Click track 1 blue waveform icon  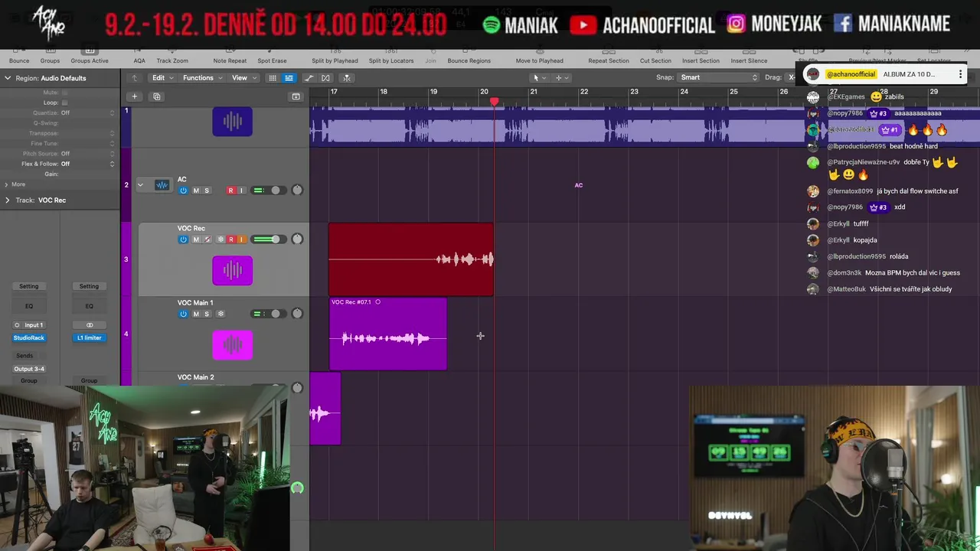click(x=232, y=122)
